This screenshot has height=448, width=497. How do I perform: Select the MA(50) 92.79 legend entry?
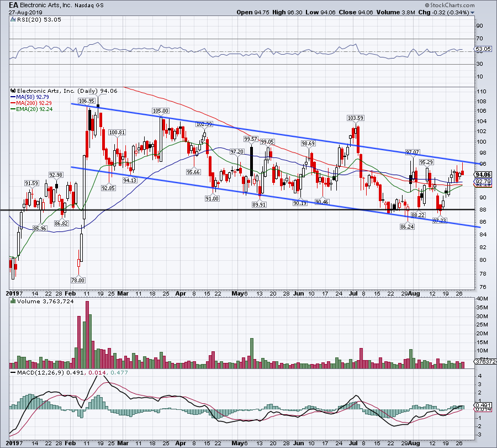pos(29,97)
